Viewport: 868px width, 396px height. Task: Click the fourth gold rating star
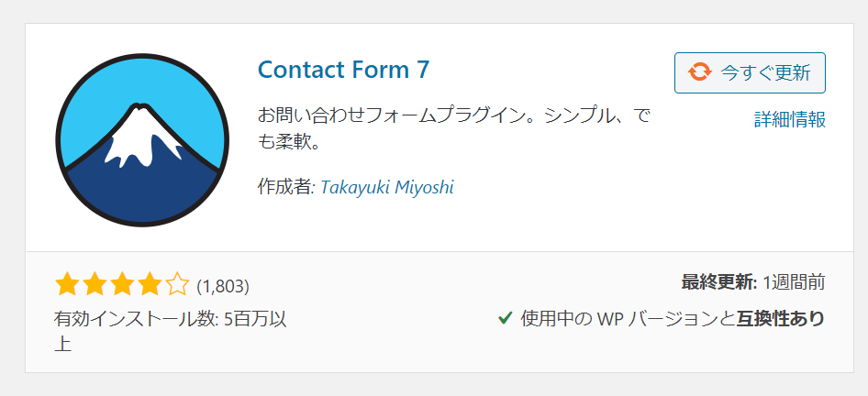(x=150, y=285)
